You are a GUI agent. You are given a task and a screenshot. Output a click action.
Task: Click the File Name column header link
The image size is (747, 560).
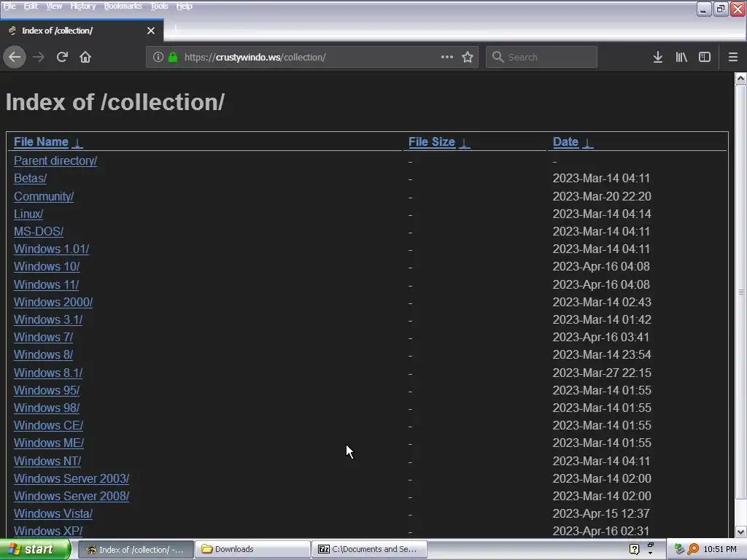[41, 142]
